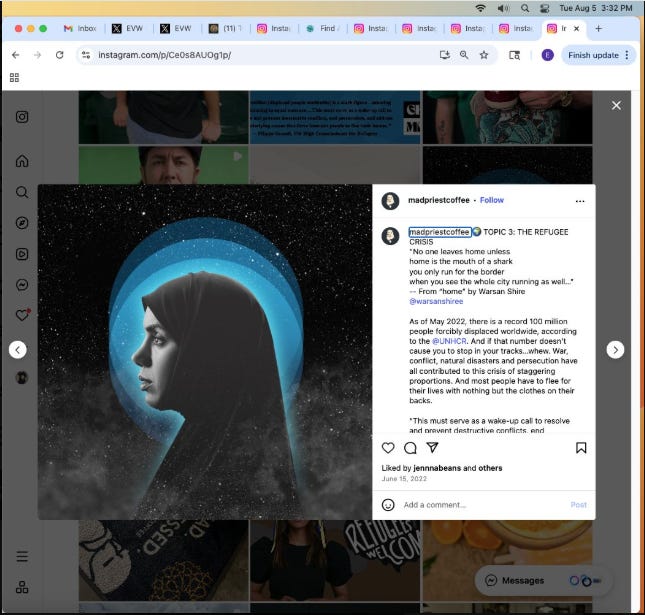Open Notifications heart icon in sidebar
645x615 pixels.
click(x=23, y=315)
